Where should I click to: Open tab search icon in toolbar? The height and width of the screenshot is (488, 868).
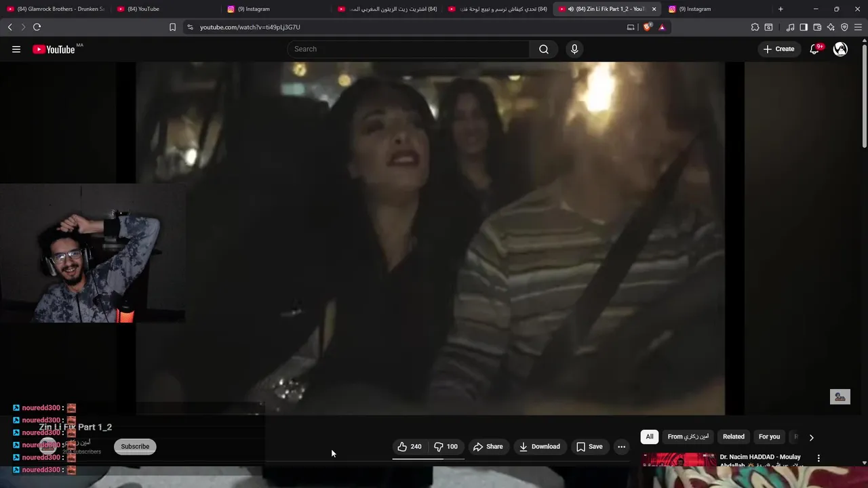[768, 27]
